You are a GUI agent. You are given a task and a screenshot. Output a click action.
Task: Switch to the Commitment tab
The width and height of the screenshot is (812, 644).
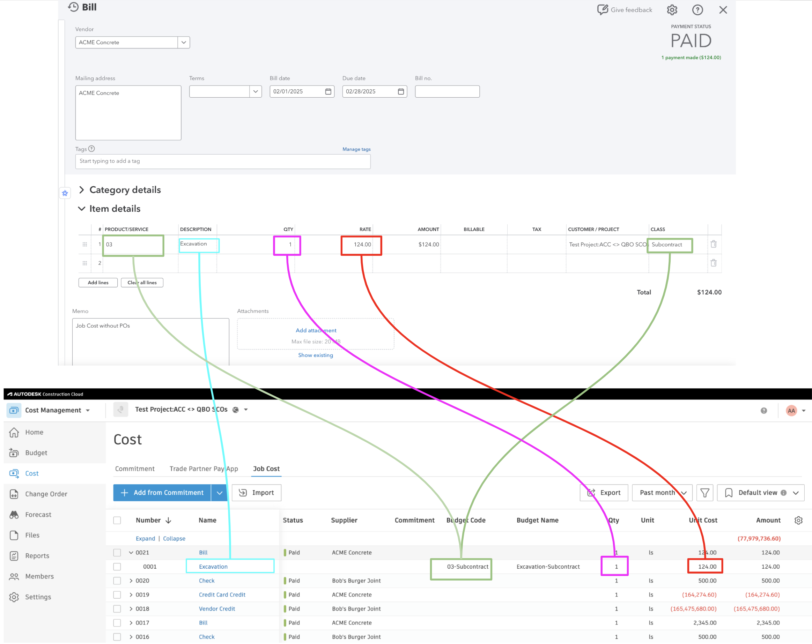[135, 469]
